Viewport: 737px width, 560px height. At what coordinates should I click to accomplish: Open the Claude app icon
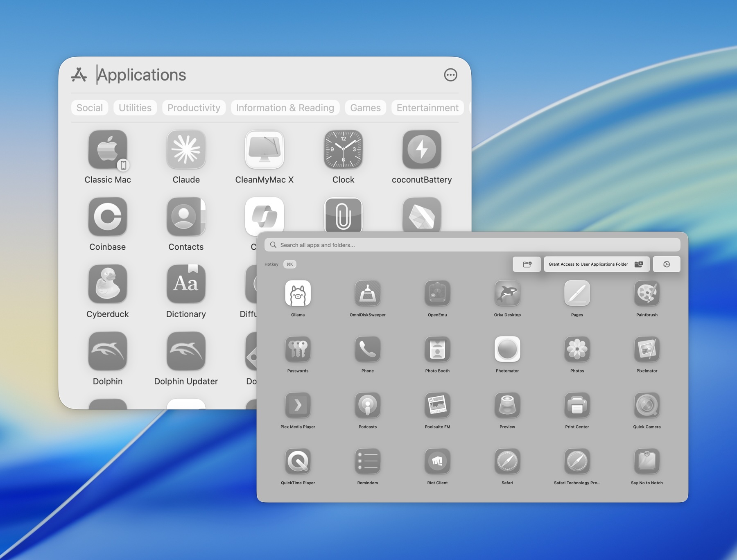click(x=186, y=150)
